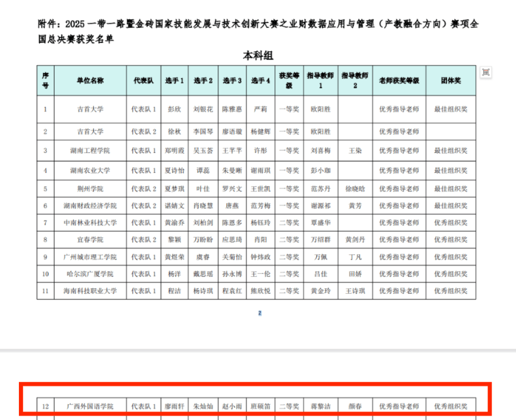Click the 单位名称 column header

[90, 81]
